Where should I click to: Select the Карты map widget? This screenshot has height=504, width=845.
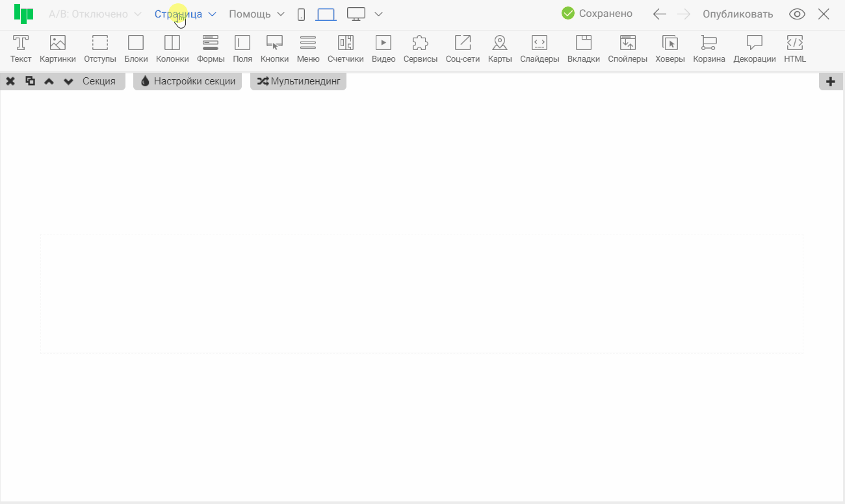point(500,49)
